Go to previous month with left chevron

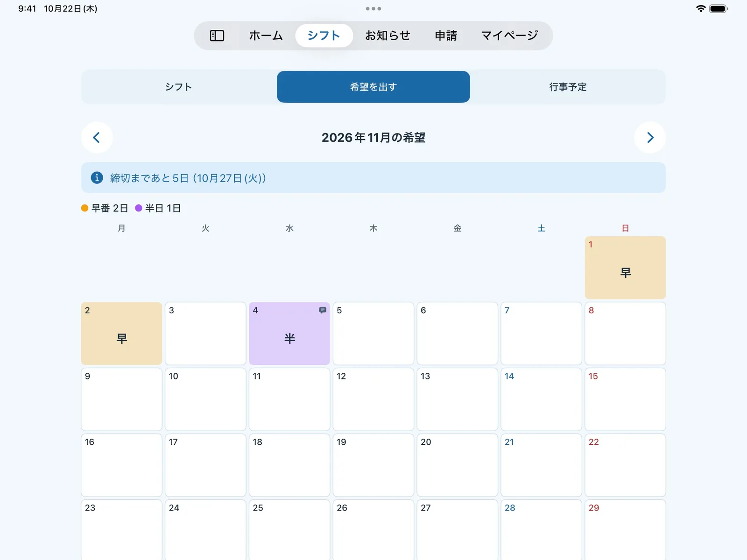[97, 138]
